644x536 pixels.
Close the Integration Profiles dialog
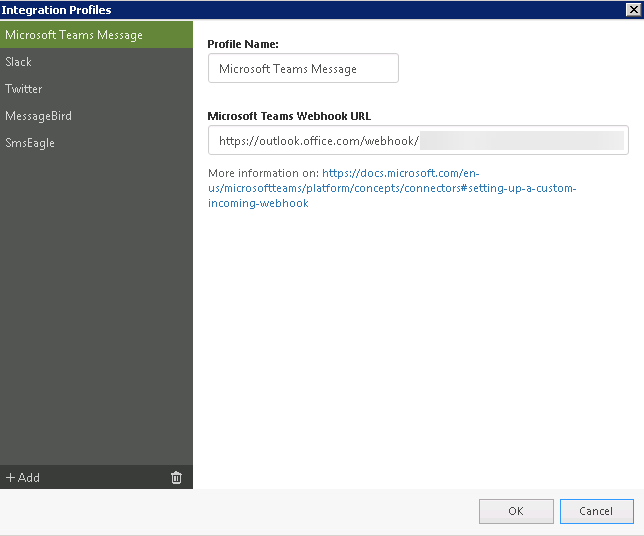(x=632, y=9)
